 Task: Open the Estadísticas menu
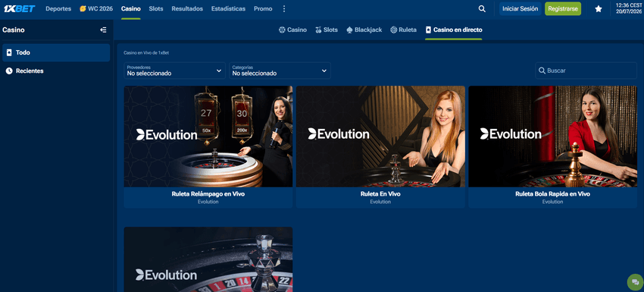point(228,8)
